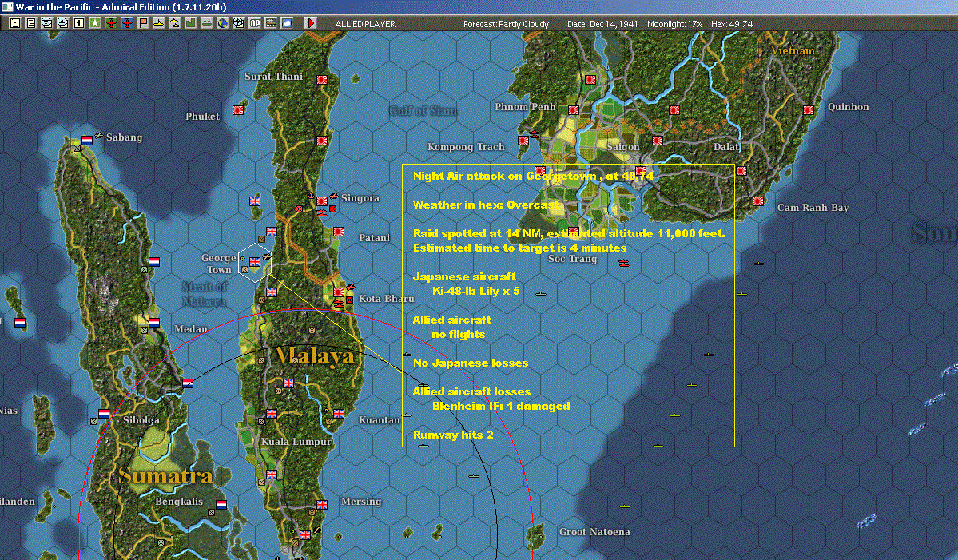The height and width of the screenshot is (560, 958).
Task: Select the Japanese flag at Kompong Trach
Action: 523,141
